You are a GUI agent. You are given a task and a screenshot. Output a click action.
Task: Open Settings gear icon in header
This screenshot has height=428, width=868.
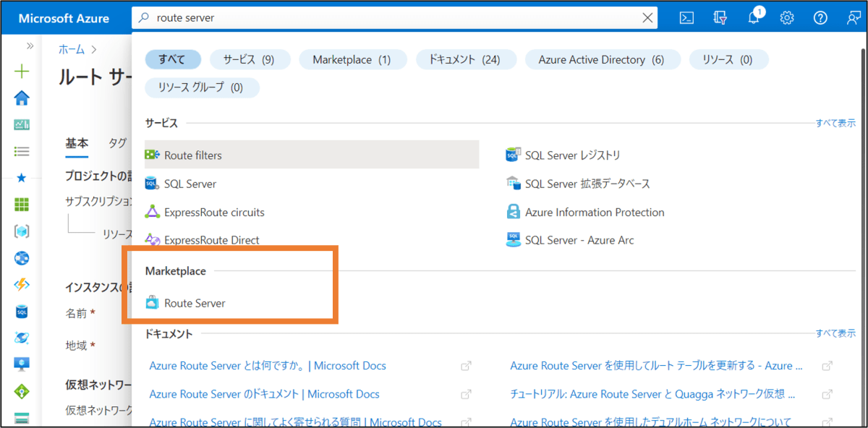[x=787, y=17]
